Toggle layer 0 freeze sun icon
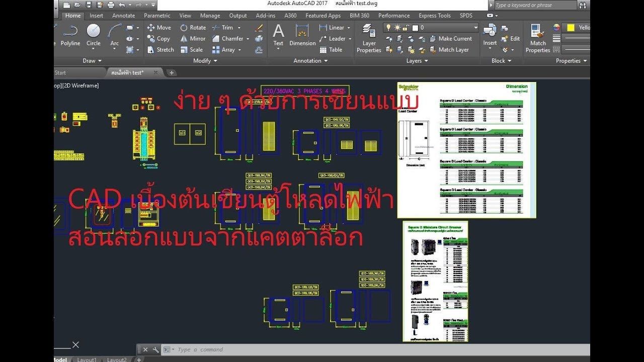The image size is (644, 362). point(396,28)
